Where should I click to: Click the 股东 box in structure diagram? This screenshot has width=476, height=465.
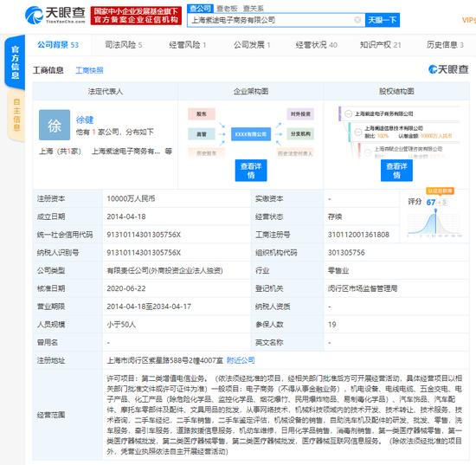(x=202, y=114)
